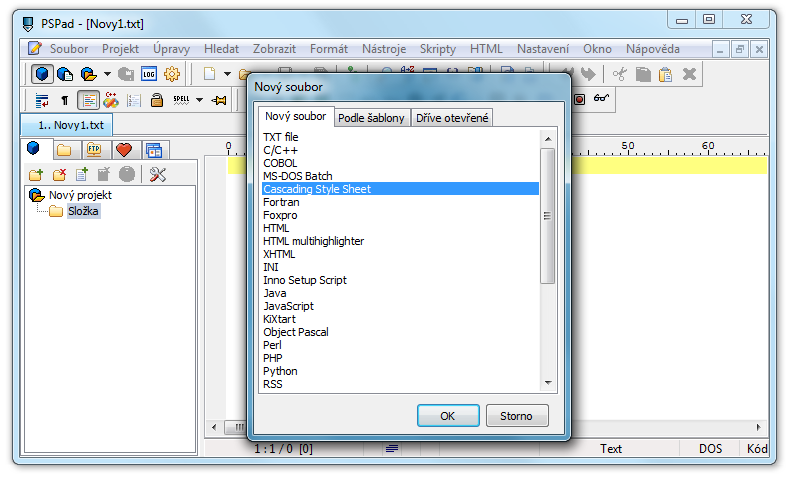This screenshot has width=790, height=479.
Task: Open the Nástroje menu
Action: coord(383,48)
